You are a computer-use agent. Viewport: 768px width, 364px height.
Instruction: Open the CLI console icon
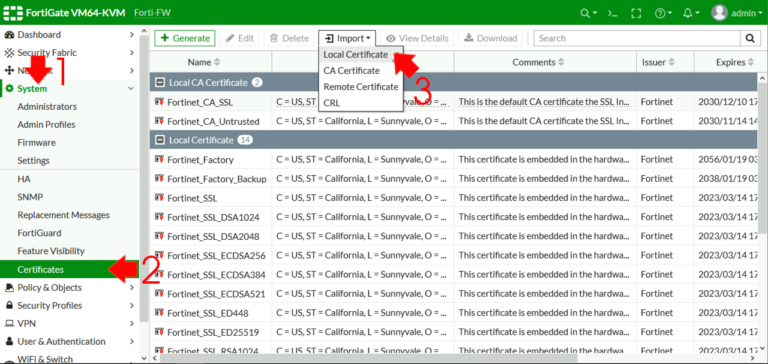point(613,13)
